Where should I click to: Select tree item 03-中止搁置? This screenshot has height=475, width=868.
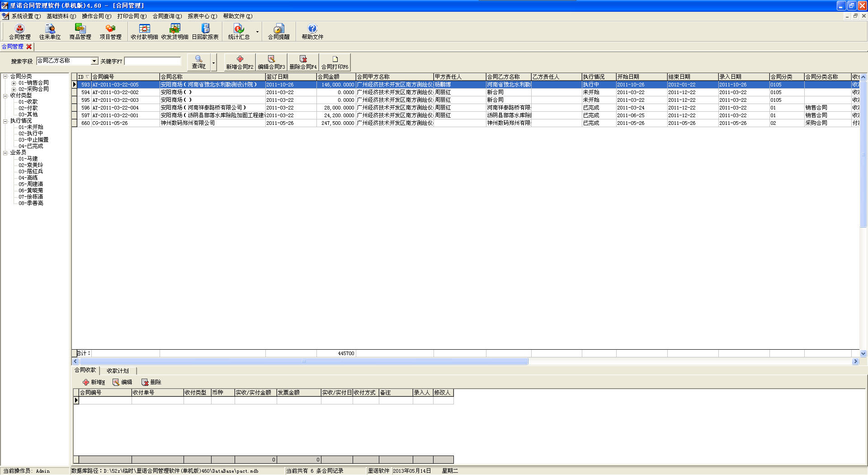tap(33, 140)
